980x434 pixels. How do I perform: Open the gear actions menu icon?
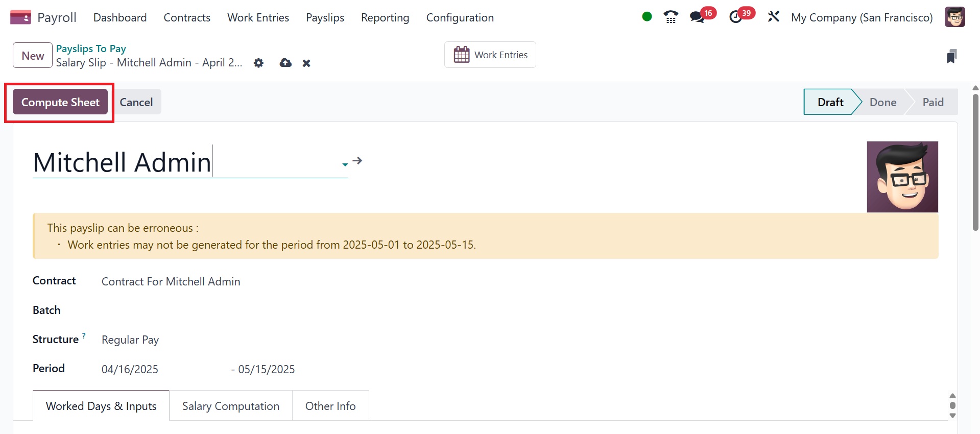(x=259, y=63)
